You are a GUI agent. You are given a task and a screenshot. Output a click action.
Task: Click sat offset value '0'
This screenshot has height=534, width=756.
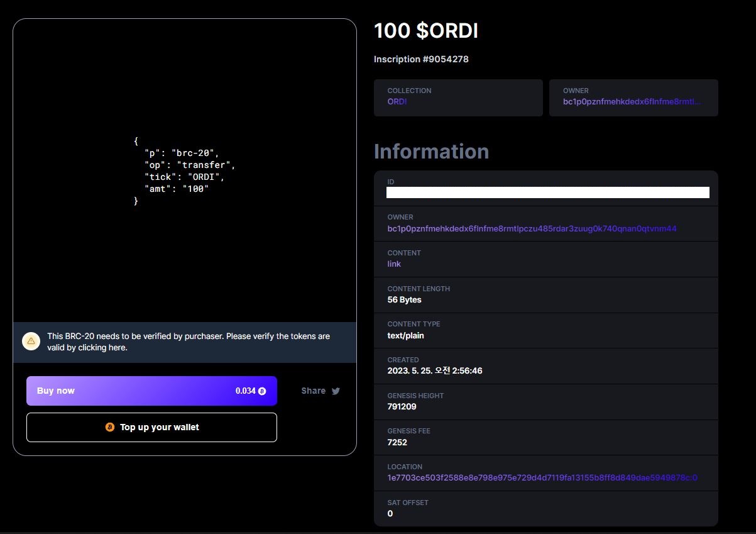point(390,514)
